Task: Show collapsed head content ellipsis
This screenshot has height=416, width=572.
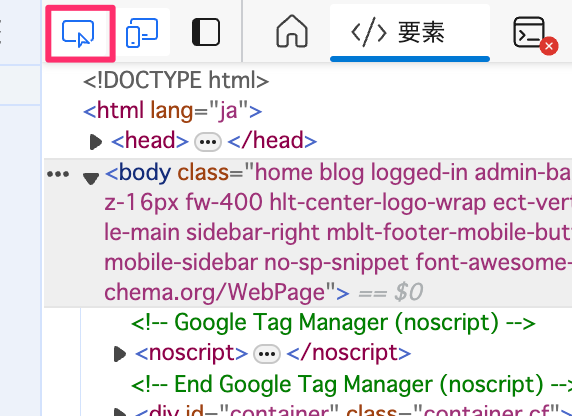Action: [208, 142]
